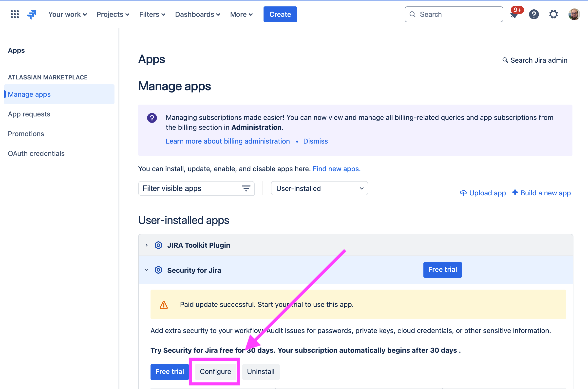Click the filter lines icon in Filter visible apps
The width and height of the screenshot is (588, 389).
pyautogui.click(x=246, y=188)
